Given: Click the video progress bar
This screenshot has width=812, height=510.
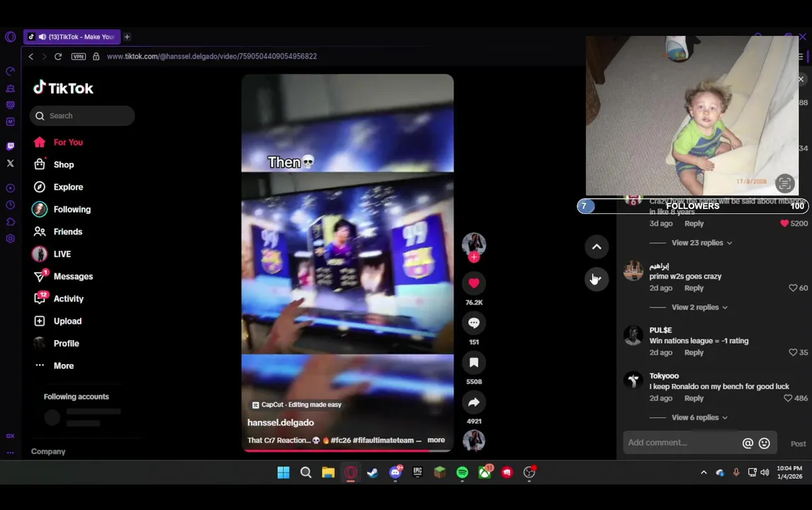Looking at the screenshot, I should click(x=347, y=450).
